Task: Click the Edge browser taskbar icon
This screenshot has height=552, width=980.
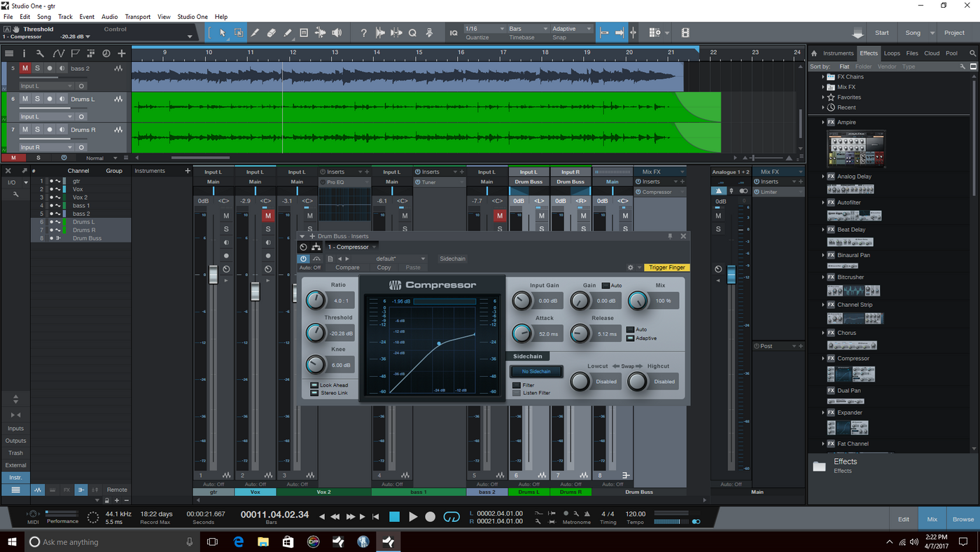Action: point(238,541)
